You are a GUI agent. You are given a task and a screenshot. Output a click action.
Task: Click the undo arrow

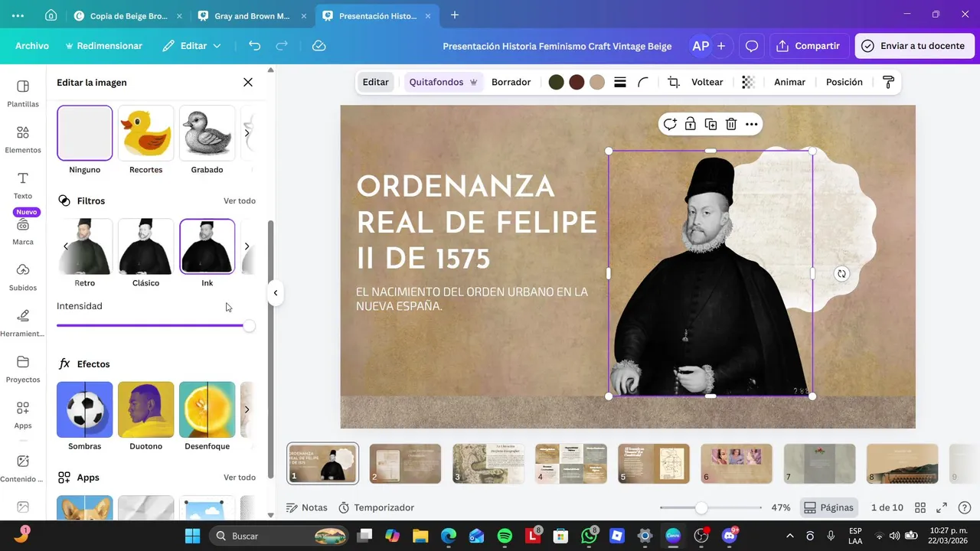click(255, 46)
